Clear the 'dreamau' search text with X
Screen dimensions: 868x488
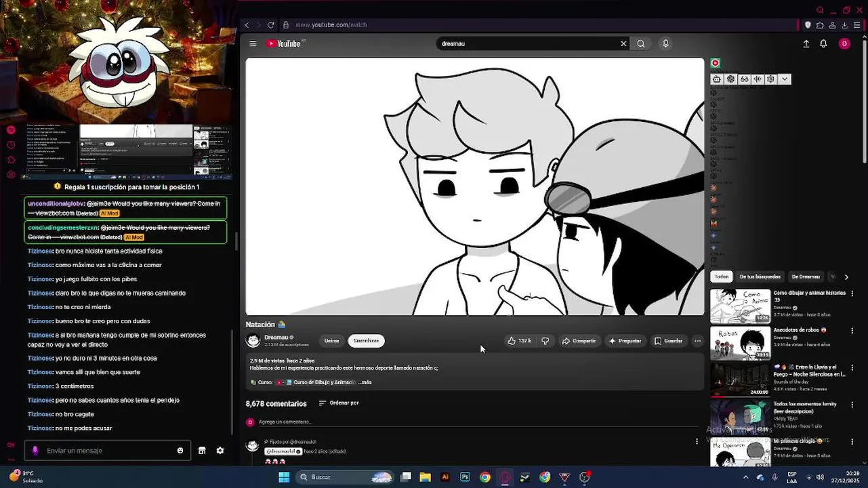point(623,43)
